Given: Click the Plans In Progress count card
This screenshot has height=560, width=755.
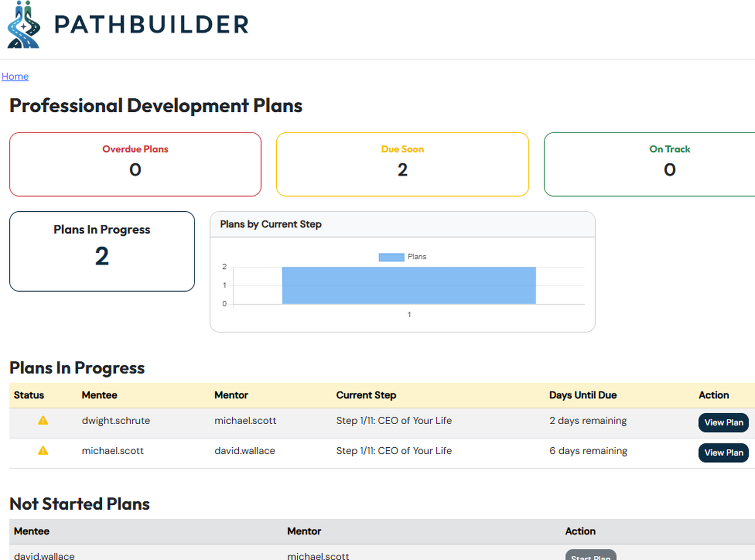Looking at the screenshot, I should (102, 251).
